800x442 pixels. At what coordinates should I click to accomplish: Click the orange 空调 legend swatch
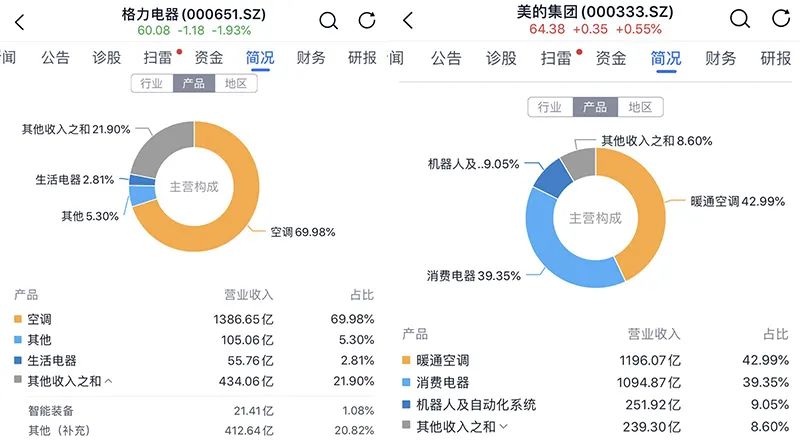coord(18,319)
